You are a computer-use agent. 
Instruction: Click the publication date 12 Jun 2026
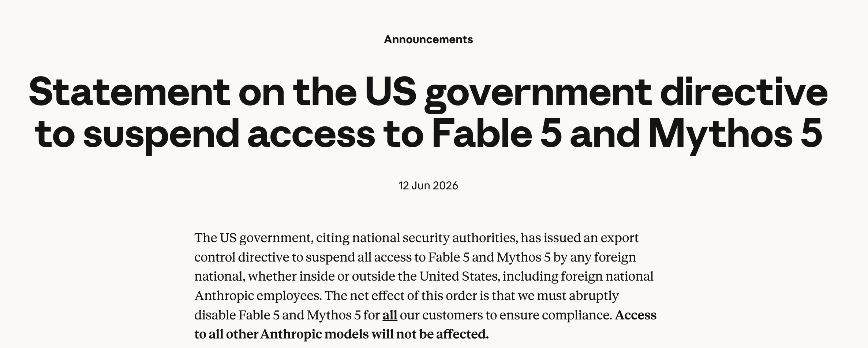point(428,185)
